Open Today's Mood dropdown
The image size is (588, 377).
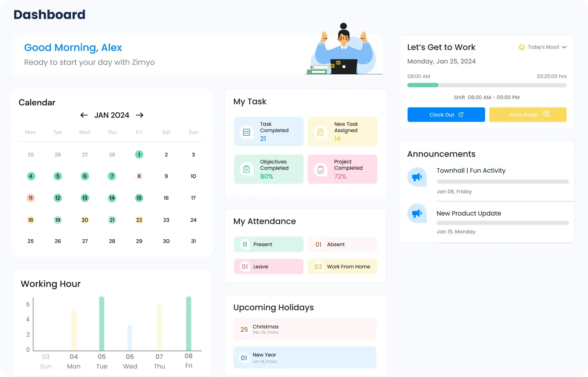pyautogui.click(x=543, y=47)
